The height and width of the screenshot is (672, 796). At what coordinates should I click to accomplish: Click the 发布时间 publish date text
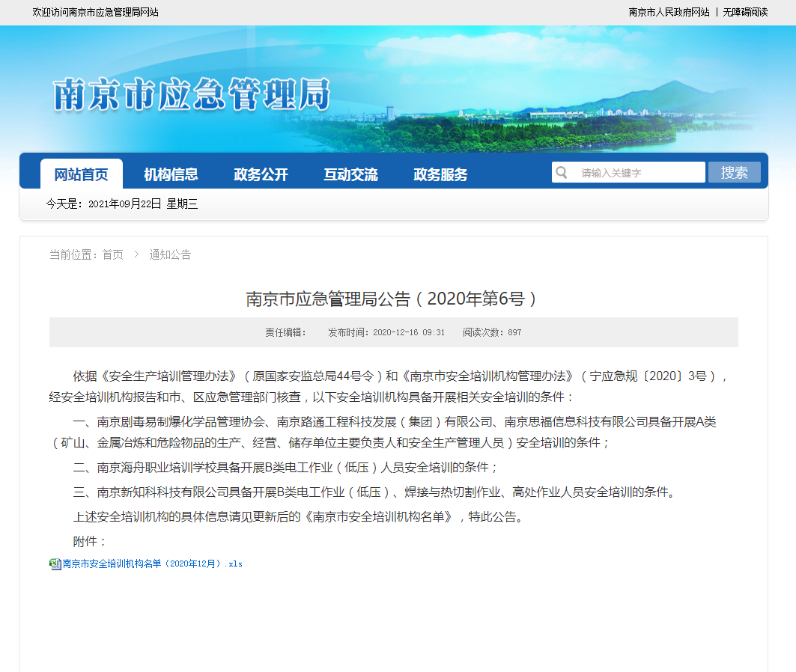point(386,332)
